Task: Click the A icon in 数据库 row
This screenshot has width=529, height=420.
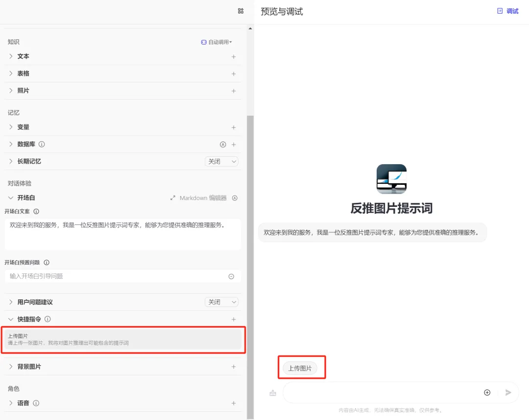Action: pos(223,145)
